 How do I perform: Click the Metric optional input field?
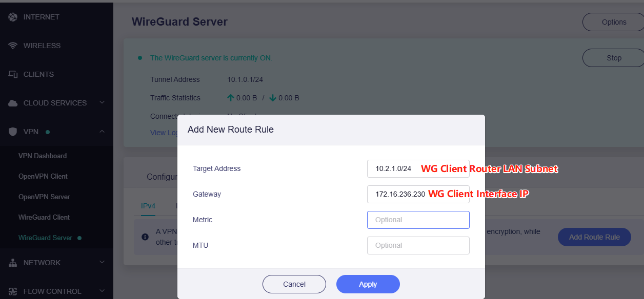coord(418,220)
